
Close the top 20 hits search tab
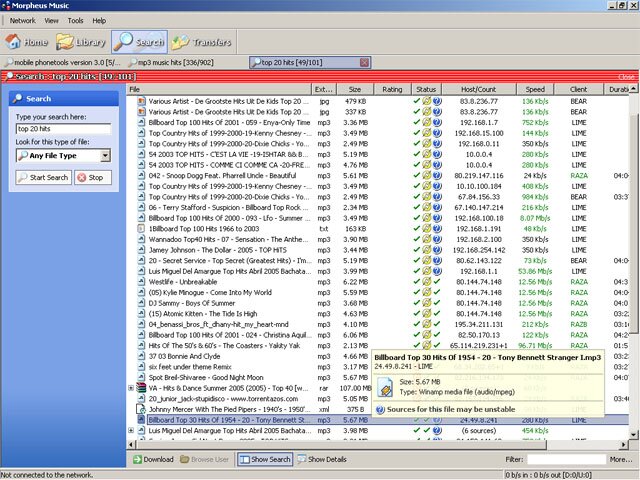pyautogui.click(x=364, y=62)
